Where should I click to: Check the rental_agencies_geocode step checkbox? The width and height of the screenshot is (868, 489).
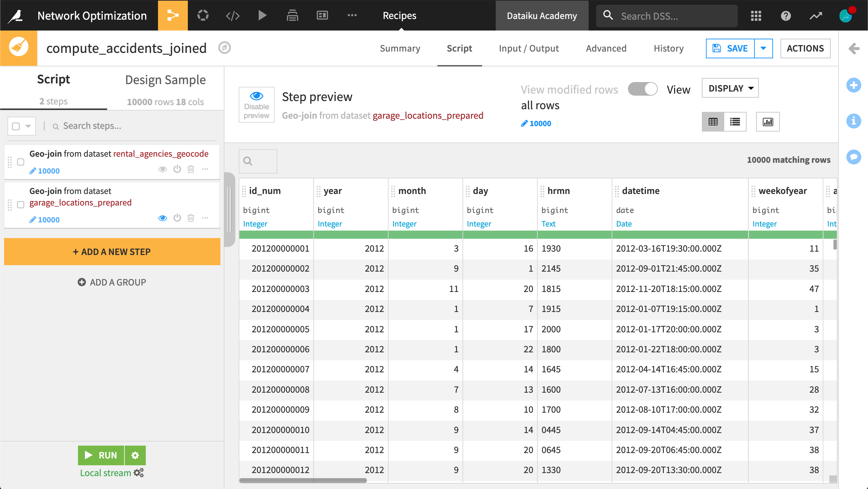click(21, 162)
